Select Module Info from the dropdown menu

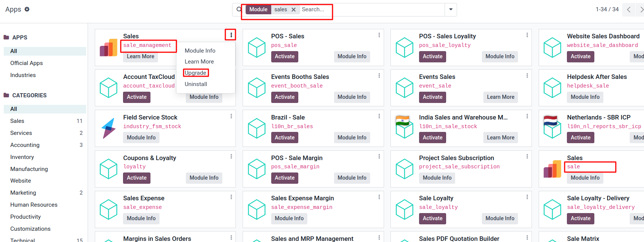click(200, 50)
